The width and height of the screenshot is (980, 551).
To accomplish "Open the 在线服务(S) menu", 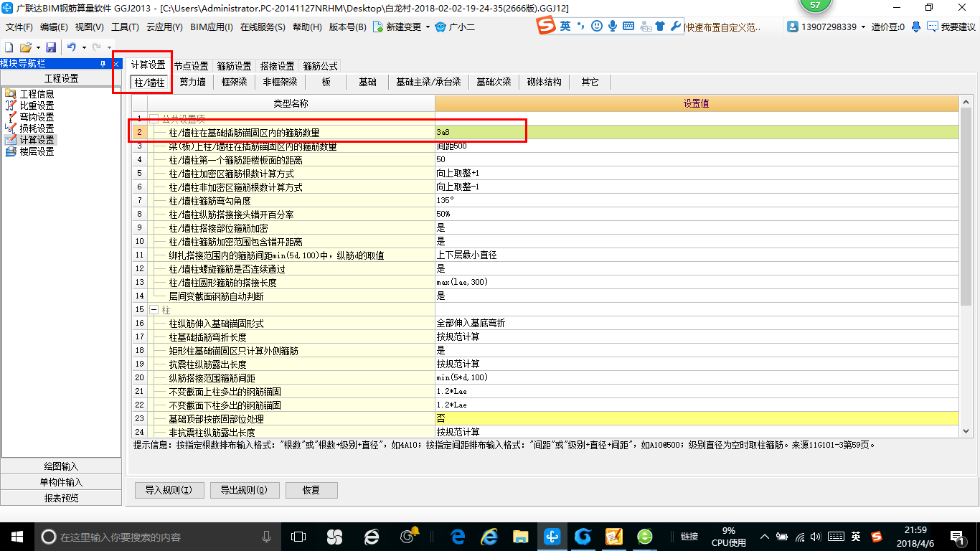I will (x=263, y=27).
